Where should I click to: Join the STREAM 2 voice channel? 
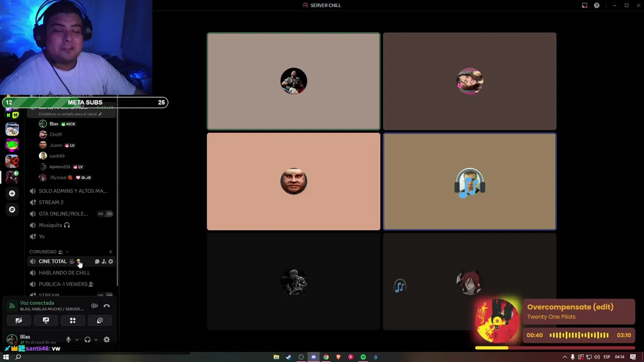tap(70, 202)
